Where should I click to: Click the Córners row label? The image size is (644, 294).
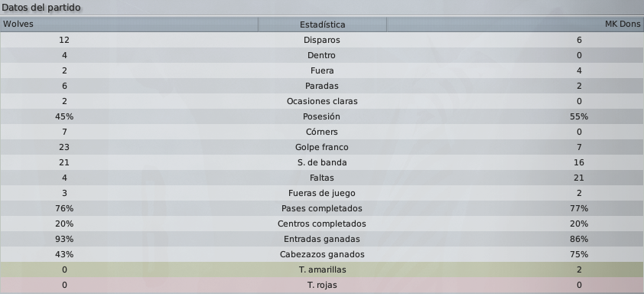pyautogui.click(x=322, y=132)
